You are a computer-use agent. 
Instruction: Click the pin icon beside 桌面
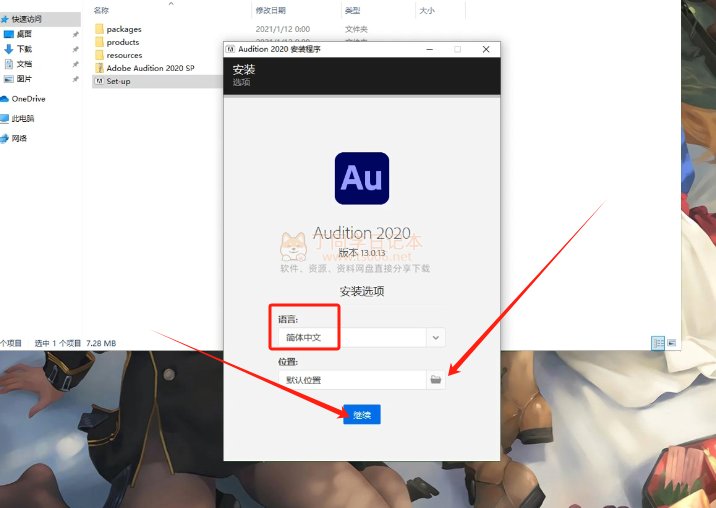75,34
